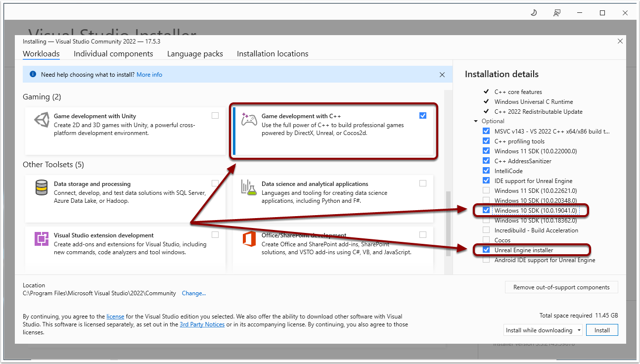The height and width of the screenshot is (364, 640).
Task: Open the Language packs tab
Action: (x=195, y=53)
